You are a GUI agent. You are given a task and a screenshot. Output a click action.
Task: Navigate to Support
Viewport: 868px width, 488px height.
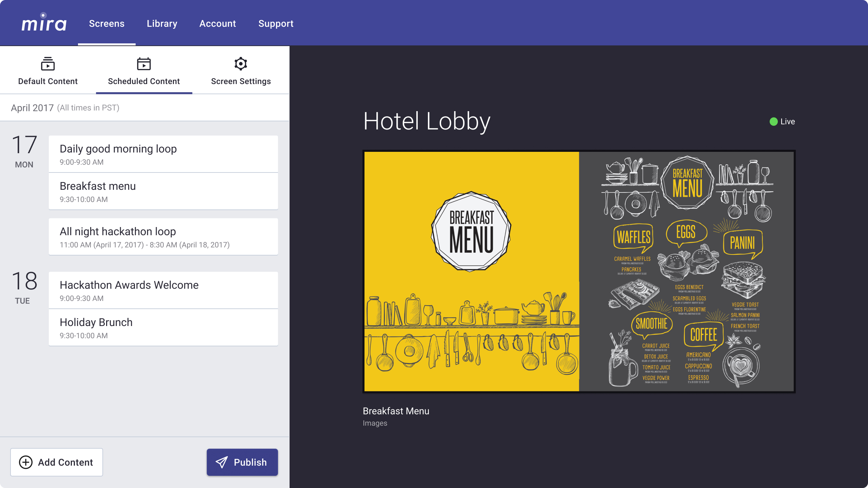click(x=276, y=24)
